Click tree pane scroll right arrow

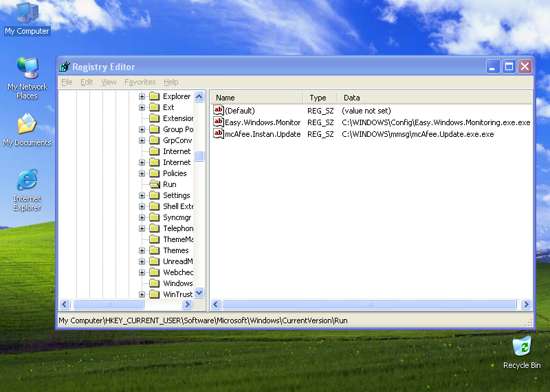coord(187,304)
